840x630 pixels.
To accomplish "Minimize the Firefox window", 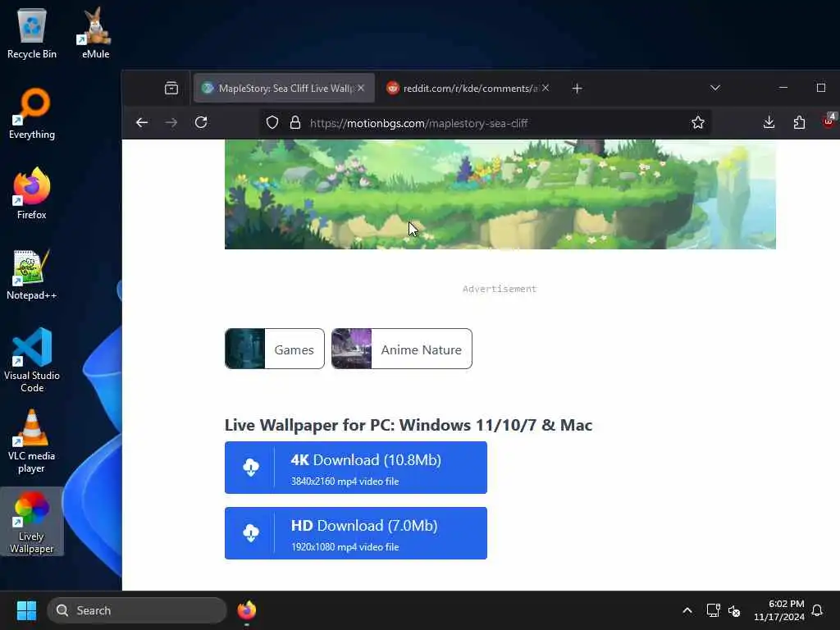I will tap(783, 87).
